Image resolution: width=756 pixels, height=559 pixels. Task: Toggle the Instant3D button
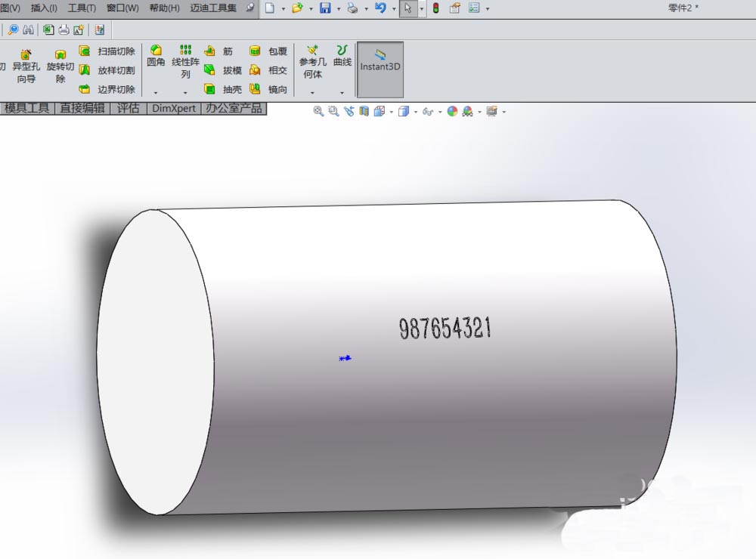(380, 69)
